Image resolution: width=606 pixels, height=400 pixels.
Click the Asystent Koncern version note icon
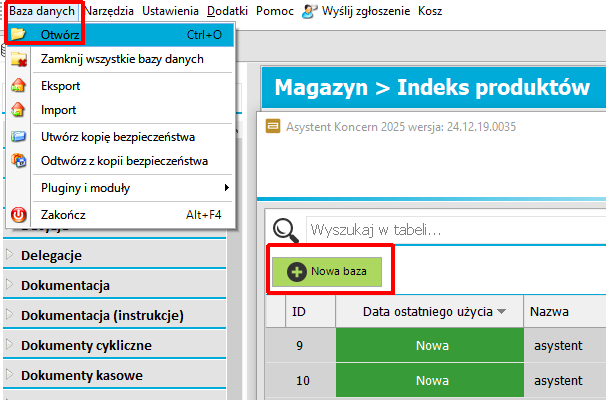click(273, 126)
